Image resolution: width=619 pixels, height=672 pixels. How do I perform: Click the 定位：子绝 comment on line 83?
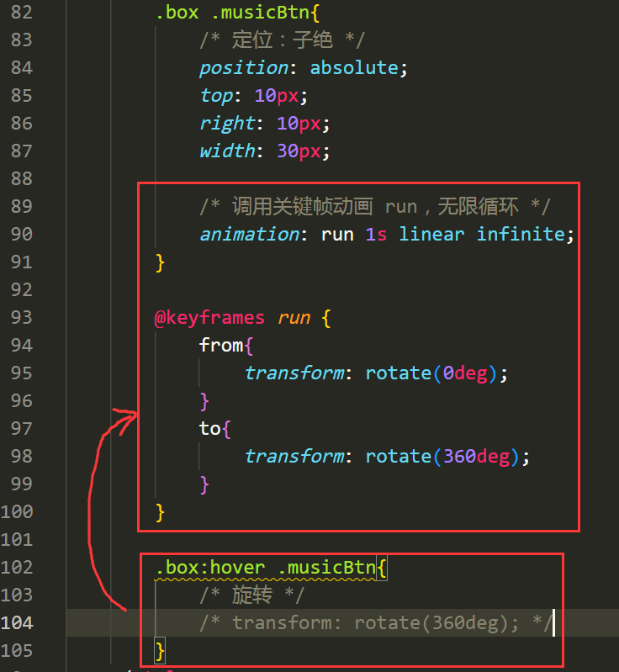(x=282, y=40)
